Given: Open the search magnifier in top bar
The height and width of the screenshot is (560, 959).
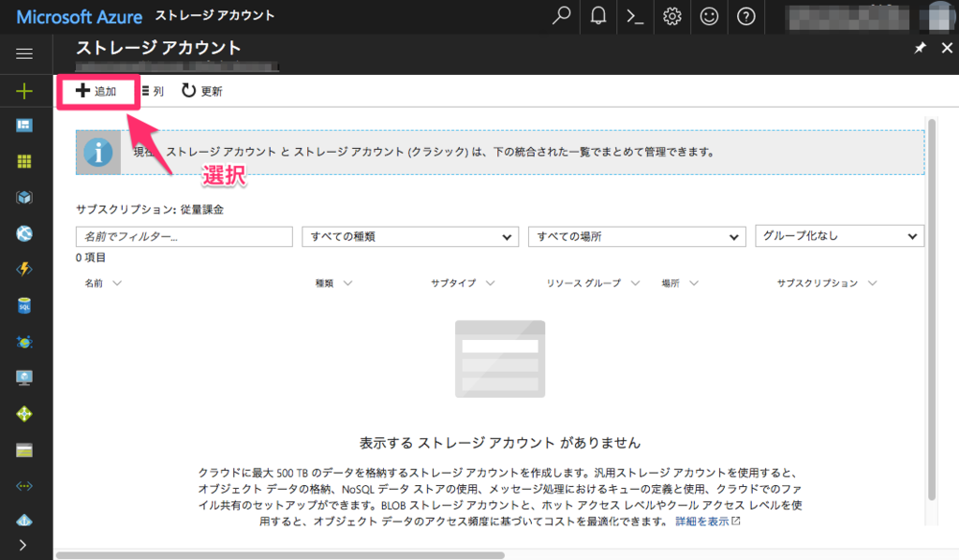Looking at the screenshot, I should (562, 16).
